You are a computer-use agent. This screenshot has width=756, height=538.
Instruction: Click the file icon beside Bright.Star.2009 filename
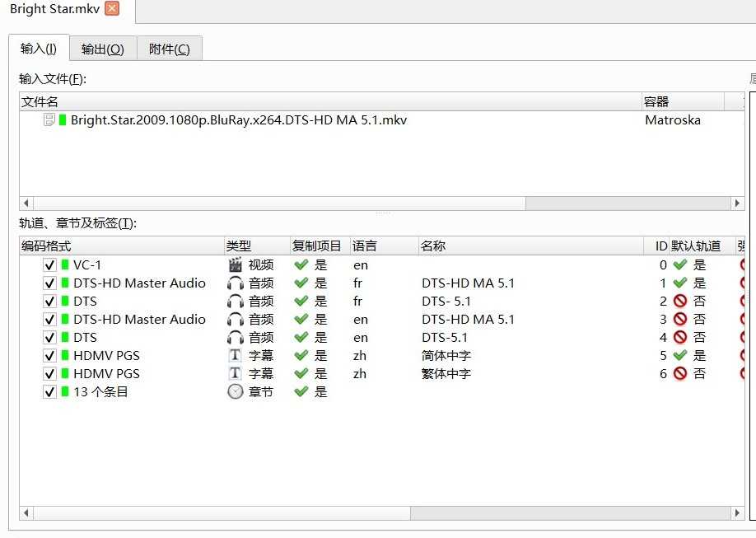point(49,119)
